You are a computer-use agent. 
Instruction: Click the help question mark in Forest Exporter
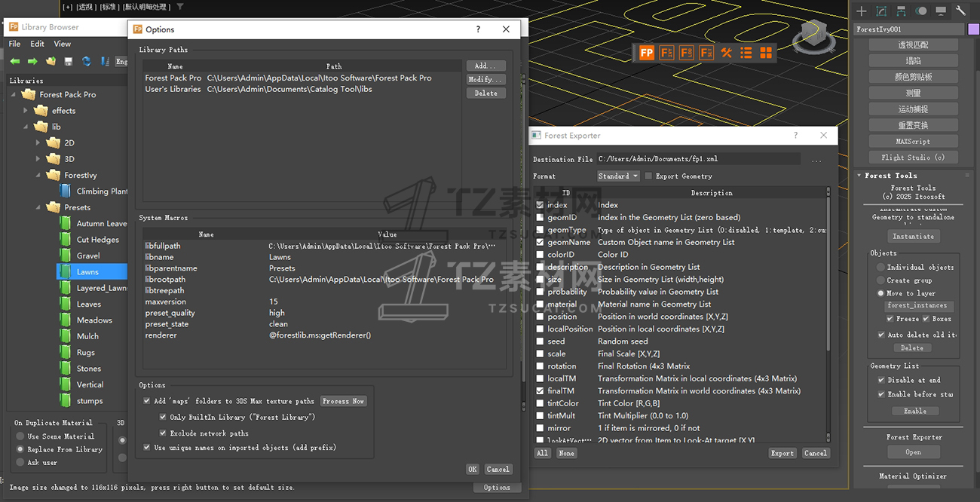coord(795,136)
